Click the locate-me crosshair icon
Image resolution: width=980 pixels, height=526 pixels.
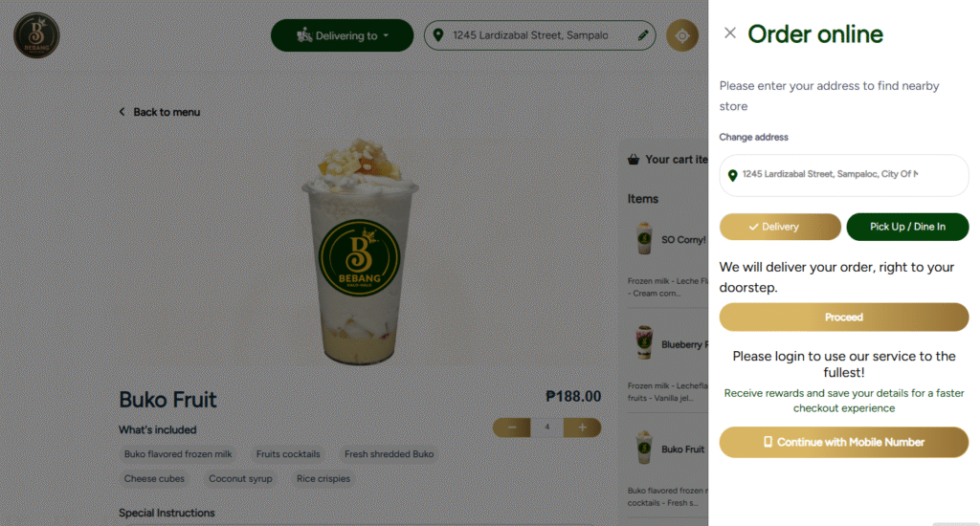coord(681,35)
